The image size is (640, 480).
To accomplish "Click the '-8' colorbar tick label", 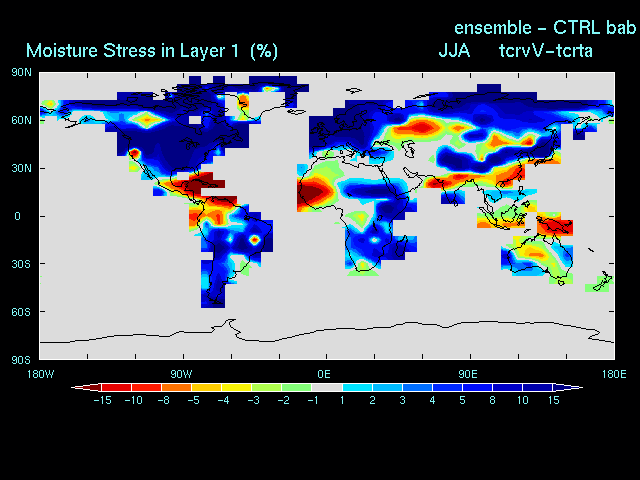I will point(163,400).
